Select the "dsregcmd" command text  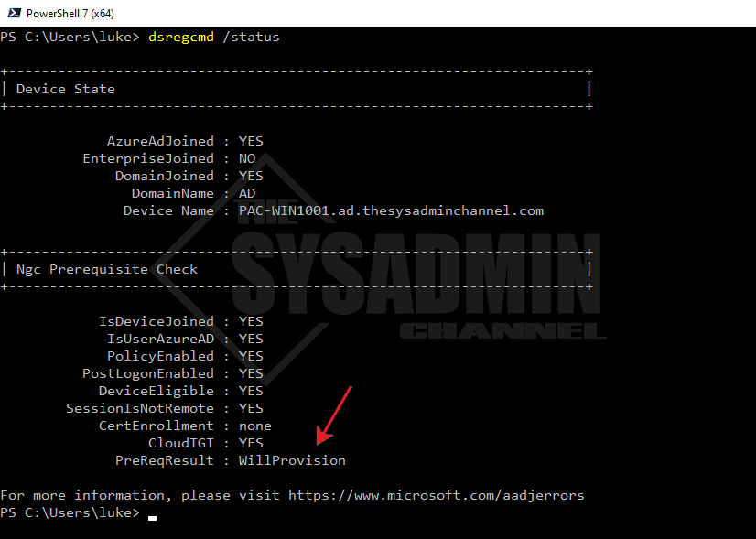coord(181,38)
